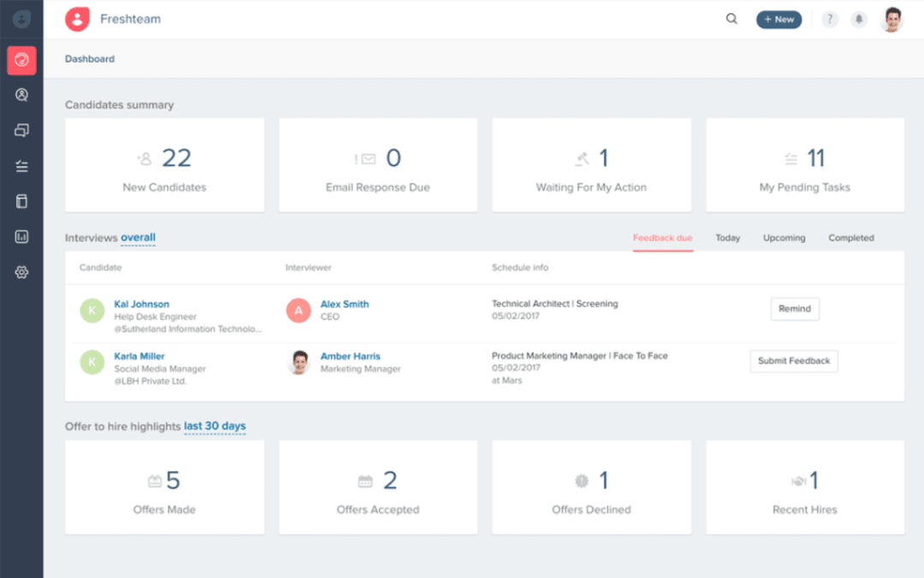Image resolution: width=924 pixels, height=578 pixels.
Task: Switch to the Upcoming interviews tab
Action: click(x=784, y=238)
